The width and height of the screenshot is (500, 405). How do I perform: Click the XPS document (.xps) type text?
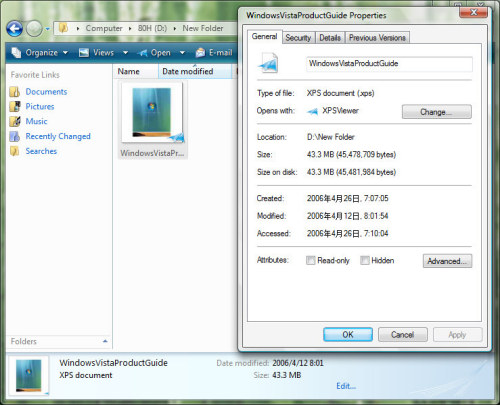[340, 93]
